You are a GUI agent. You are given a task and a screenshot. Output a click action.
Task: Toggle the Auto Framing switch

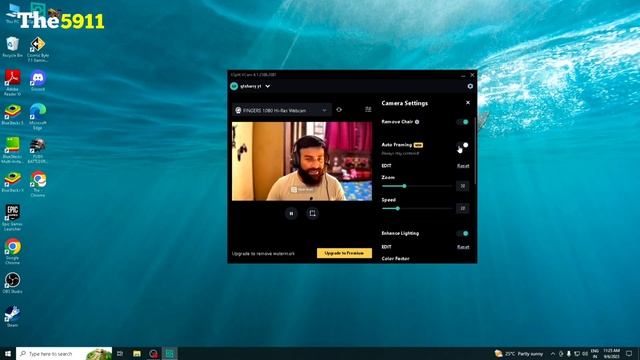(x=463, y=145)
